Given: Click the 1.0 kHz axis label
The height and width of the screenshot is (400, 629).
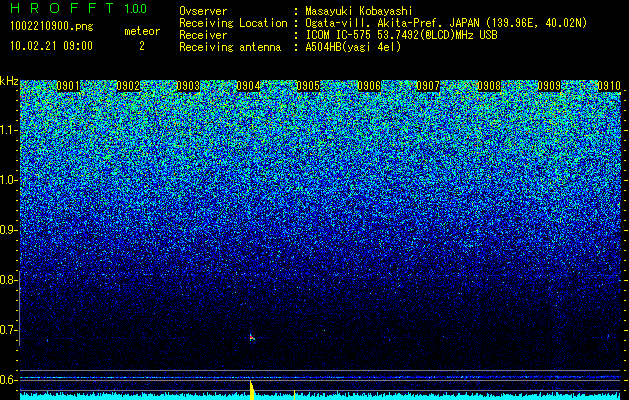Looking at the screenshot, I should pos(9,180).
